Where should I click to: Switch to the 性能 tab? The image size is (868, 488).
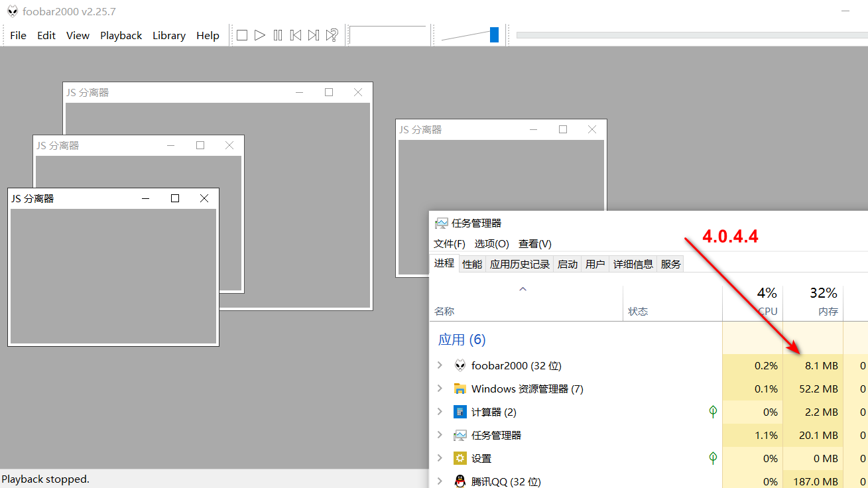click(x=472, y=264)
